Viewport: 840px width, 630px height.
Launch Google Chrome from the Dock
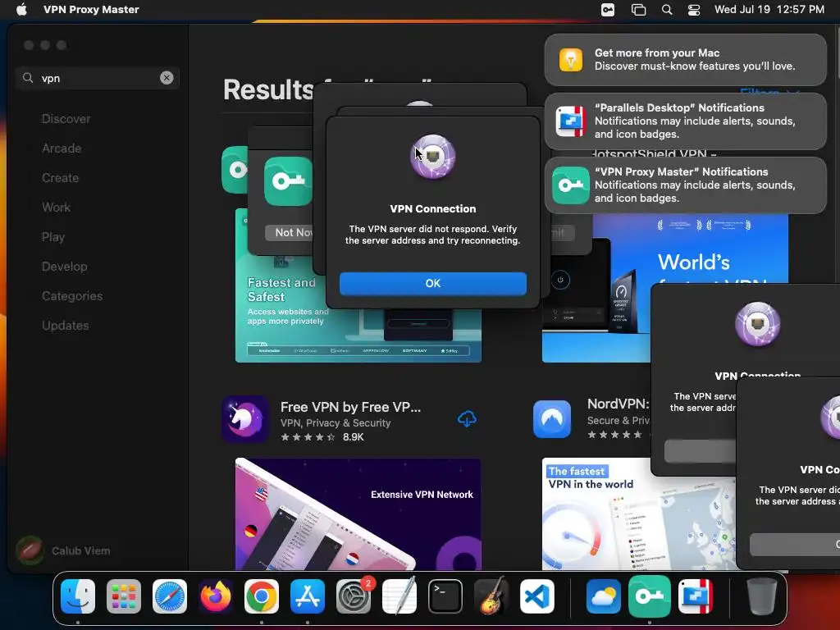point(262,596)
